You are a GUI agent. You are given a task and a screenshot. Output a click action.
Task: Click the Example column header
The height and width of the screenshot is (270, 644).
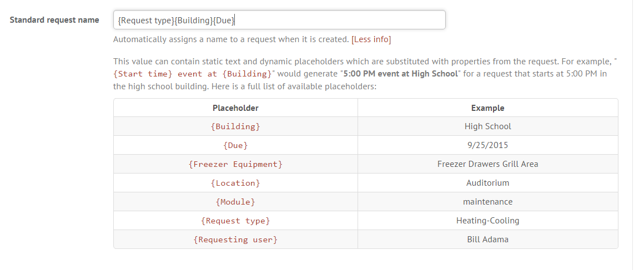tap(487, 108)
